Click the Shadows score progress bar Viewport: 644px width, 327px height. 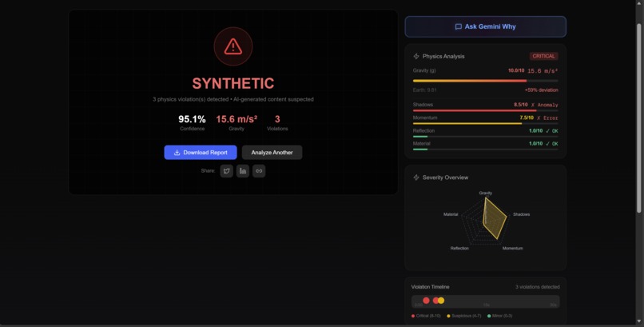[x=486, y=110]
